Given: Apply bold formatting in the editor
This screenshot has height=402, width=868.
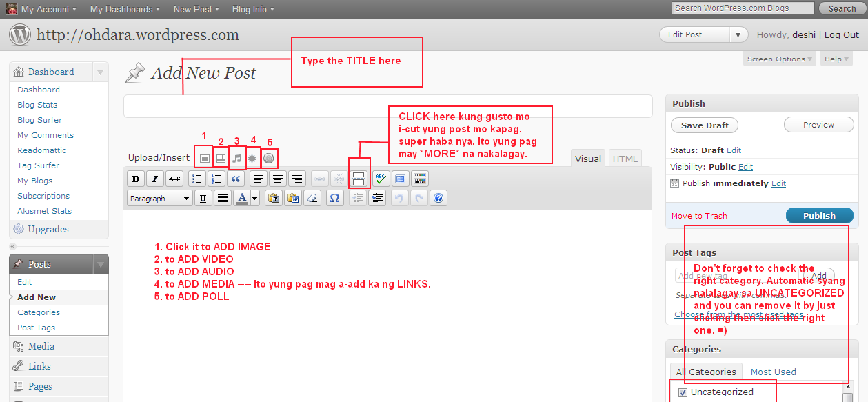Looking at the screenshot, I should 136,179.
